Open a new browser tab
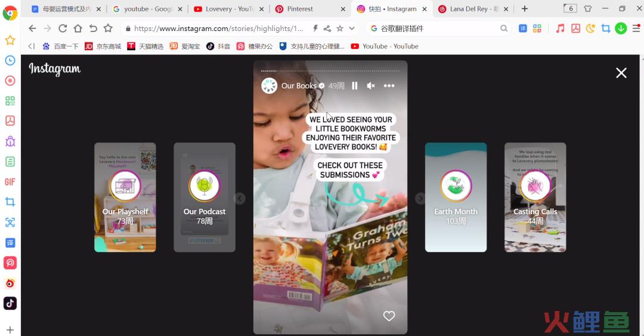Image resolution: width=644 pixels, height=336 pixels. (525, 8)
